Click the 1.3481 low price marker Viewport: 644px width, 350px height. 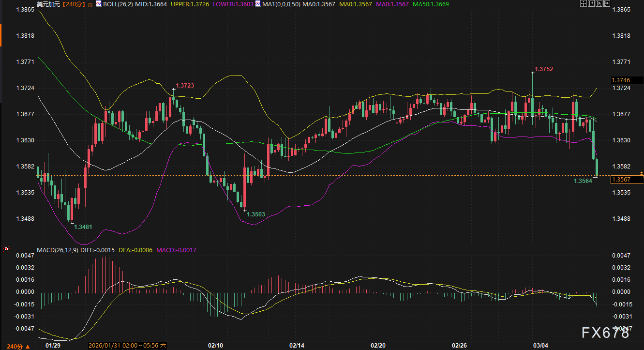(83, 227)
